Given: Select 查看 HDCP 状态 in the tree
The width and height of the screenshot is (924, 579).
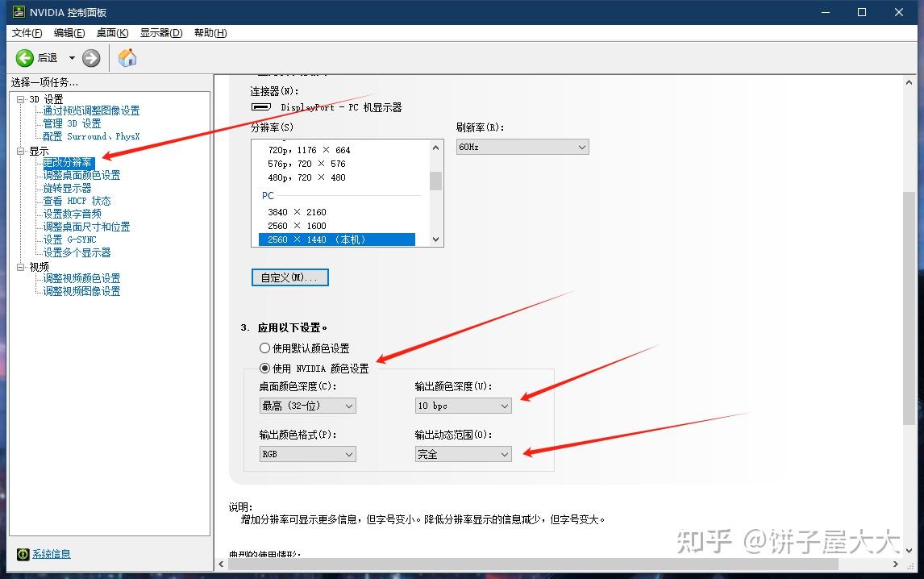Looking at the screenshot, I should click(77, 201).
